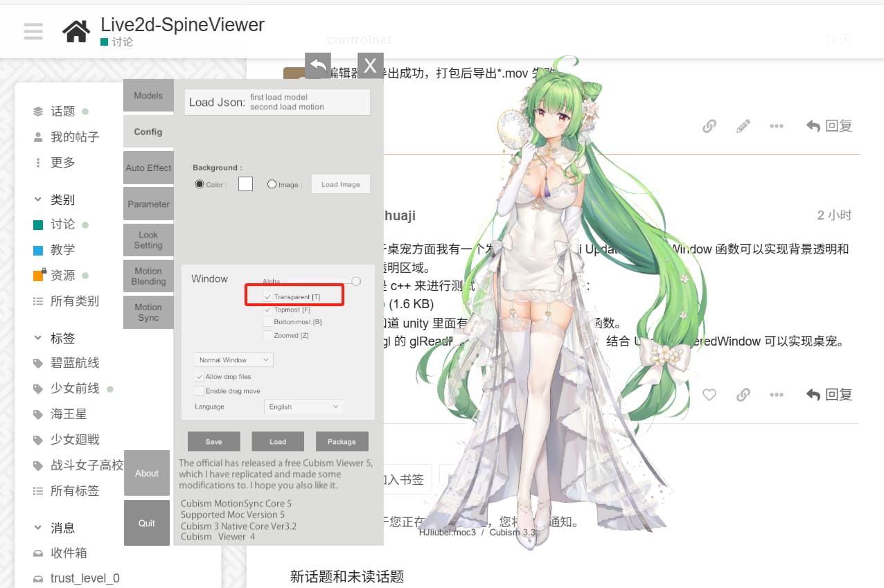The image size is (884, 588).
Task: Like the huaji post with heart icon
Action: tap(709, 395)
